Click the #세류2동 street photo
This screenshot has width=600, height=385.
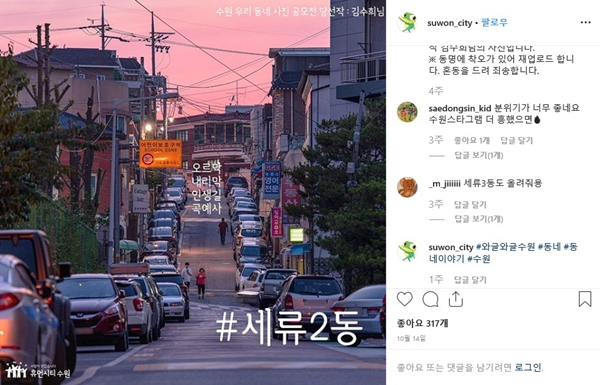[193, 192]
